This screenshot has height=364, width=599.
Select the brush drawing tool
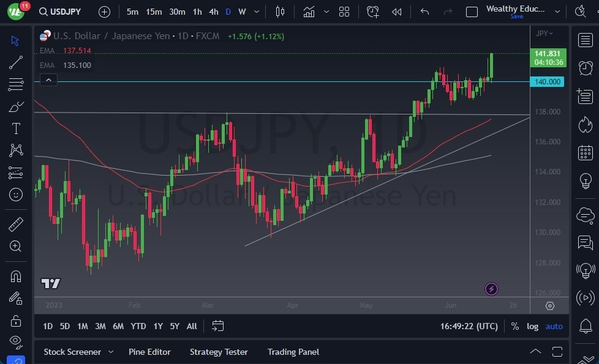pyautogui.click(x=16, y=106)
